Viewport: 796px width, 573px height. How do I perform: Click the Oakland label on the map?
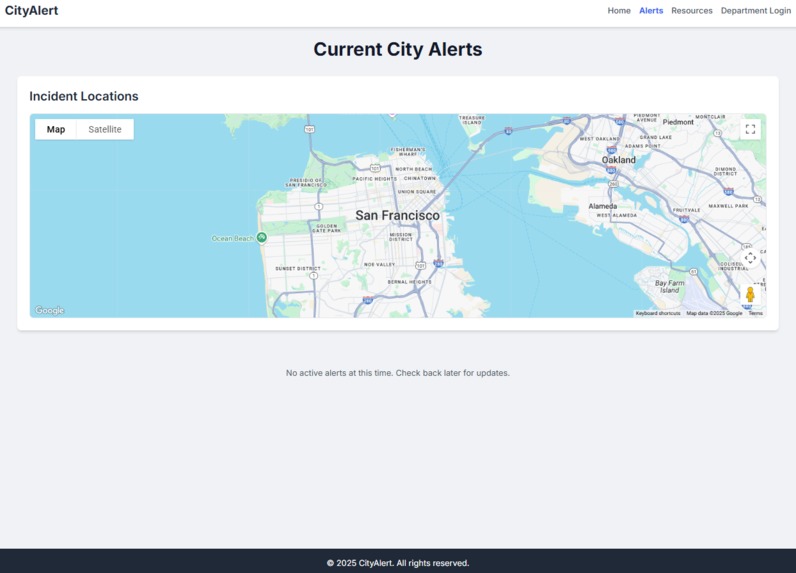[x=618, y=160]
